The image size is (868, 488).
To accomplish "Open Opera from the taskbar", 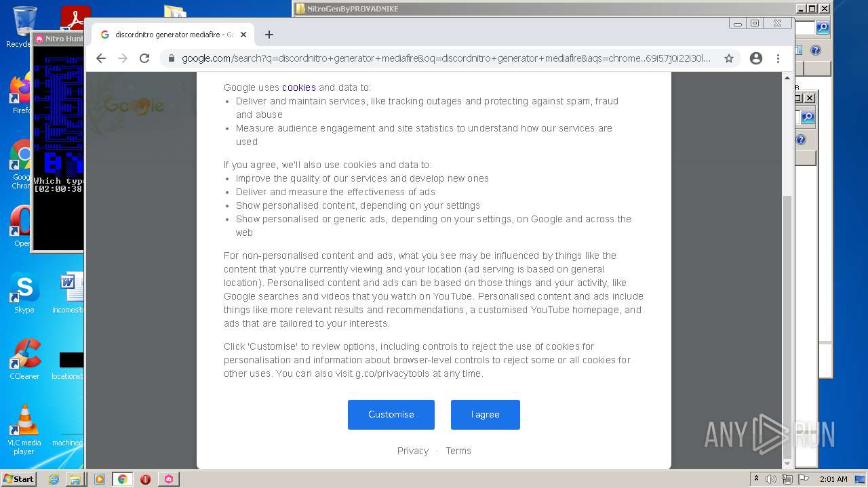I will click(145, 479).
